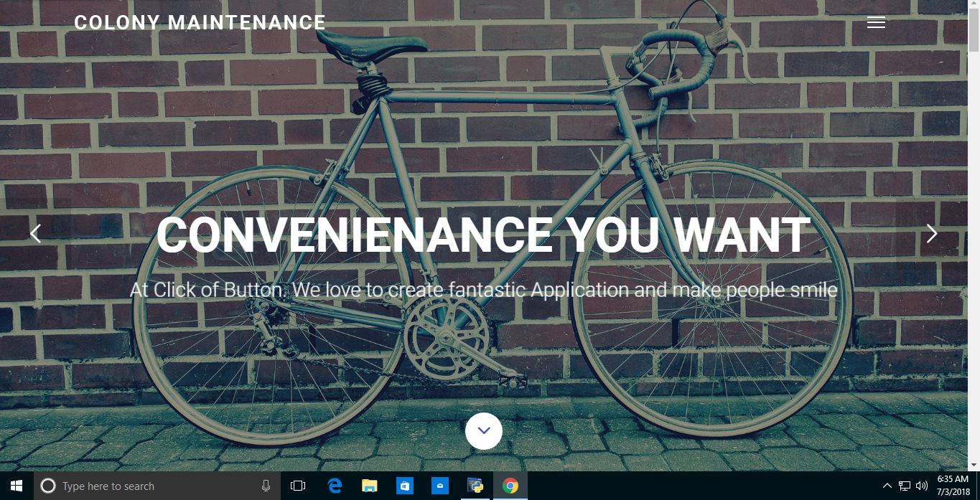Open the Colony Maintenance home link
The image size is (980, 500).
coord(200,23)
